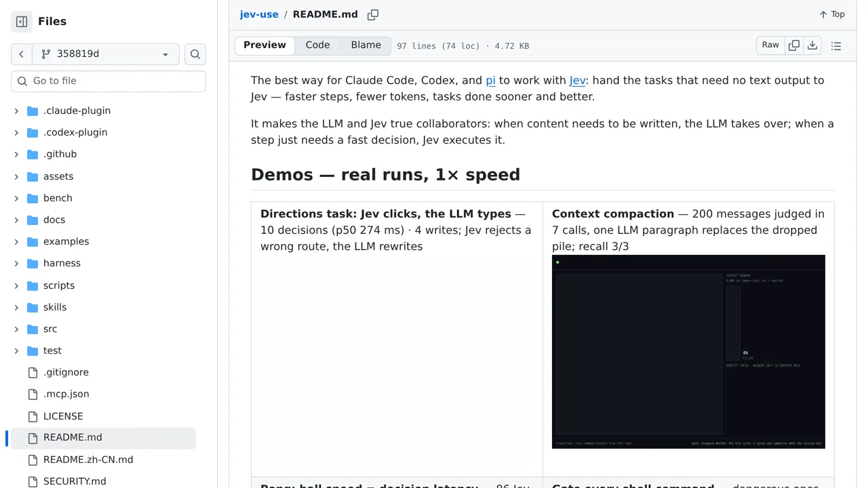Open the .codex-plugin folder
This screenshot has width=868, height=488.
coord(75,132)
